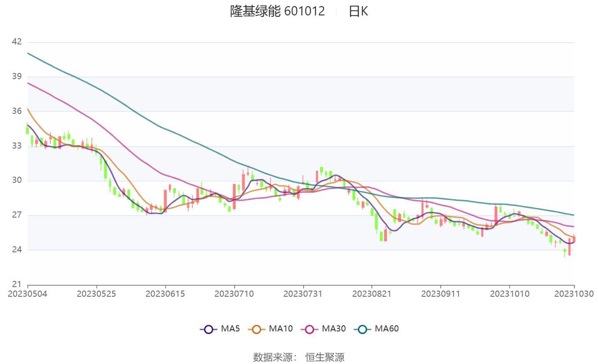Toggle the MA60 legend series
598x364 pixels.
[x=376, y=328]
